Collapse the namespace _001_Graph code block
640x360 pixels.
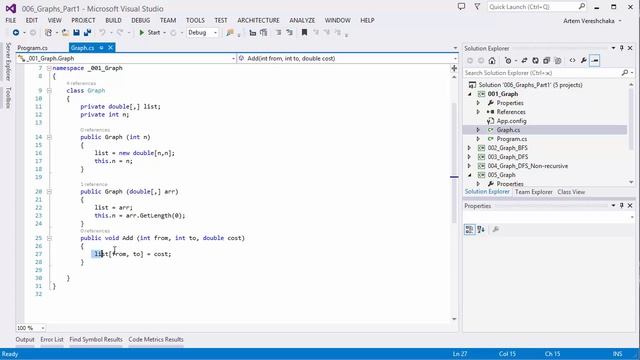coord(49,68)
